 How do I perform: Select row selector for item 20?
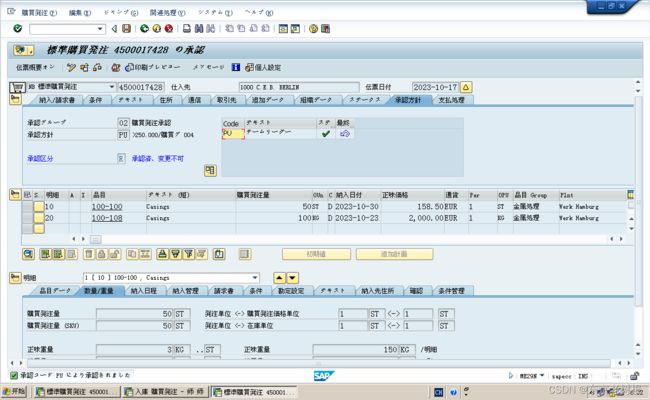27,218
